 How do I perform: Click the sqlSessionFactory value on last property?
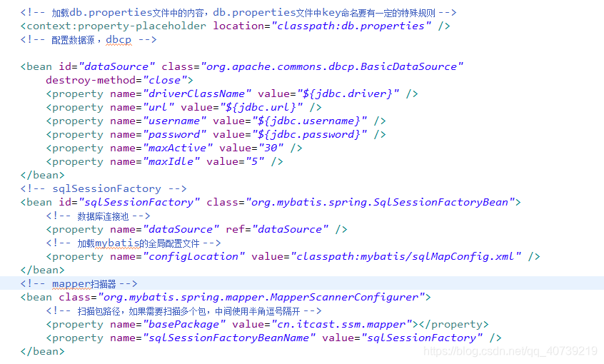click(421, 338)
